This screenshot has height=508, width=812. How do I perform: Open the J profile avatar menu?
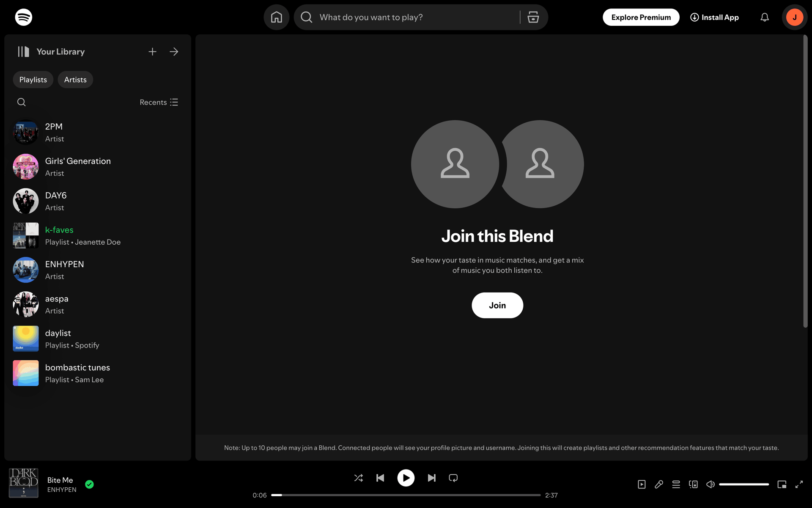795,17
